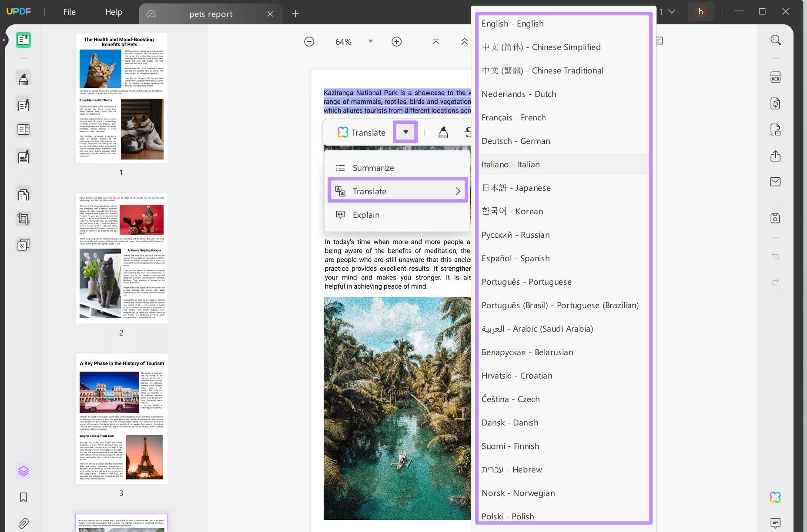Open the comments panel icon at bottom right

775,523
